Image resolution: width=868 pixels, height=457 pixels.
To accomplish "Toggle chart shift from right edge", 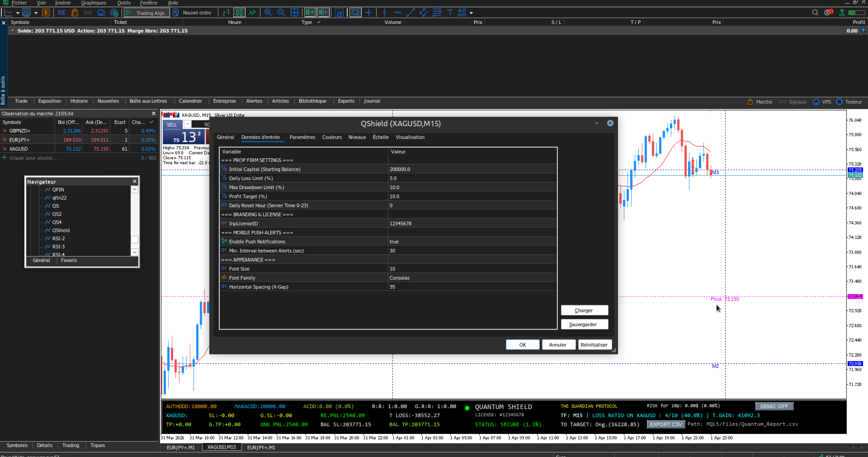I will (323, 13).
